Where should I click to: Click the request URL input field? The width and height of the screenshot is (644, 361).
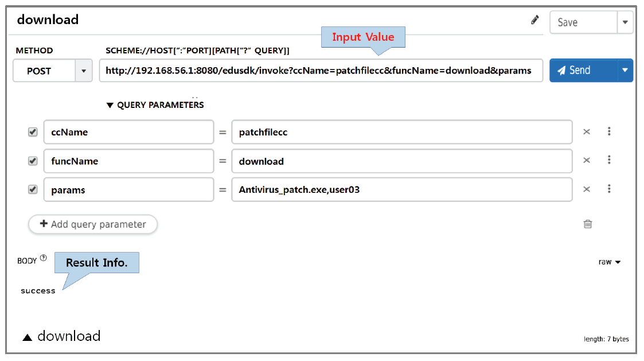(x=321, y=71)
